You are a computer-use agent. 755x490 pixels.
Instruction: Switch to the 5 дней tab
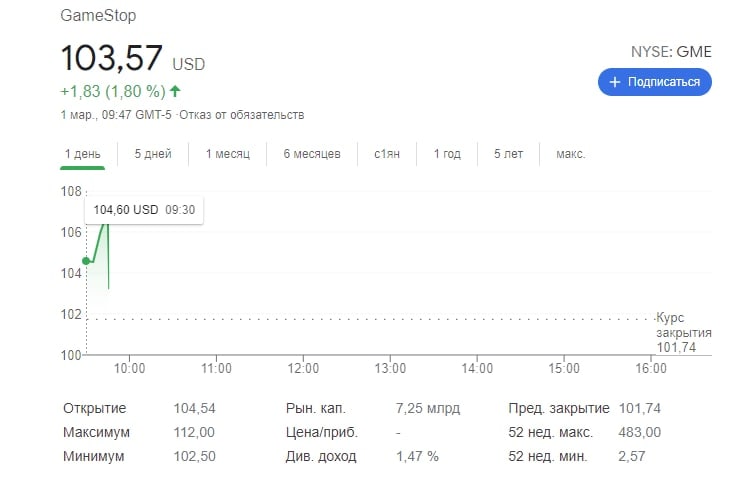pos(153,154)
